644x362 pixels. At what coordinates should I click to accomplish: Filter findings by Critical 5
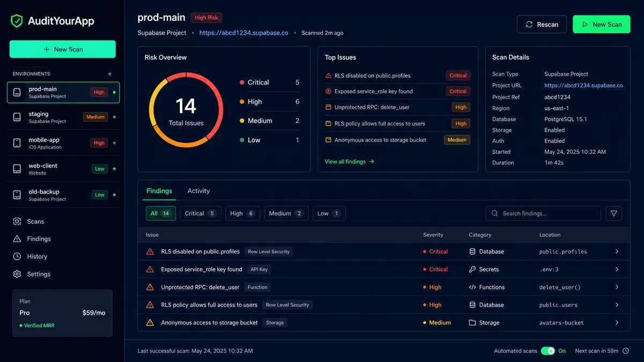click(200, 213)
